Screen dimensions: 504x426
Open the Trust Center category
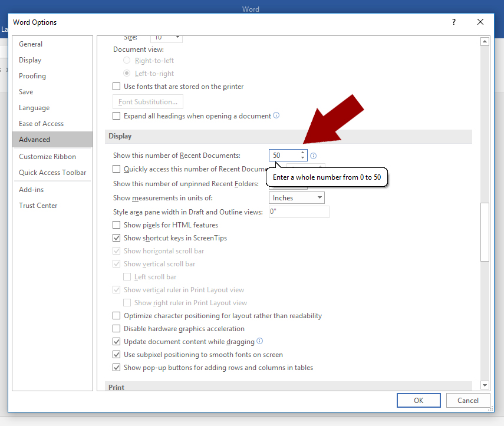(x=52, y=206)
